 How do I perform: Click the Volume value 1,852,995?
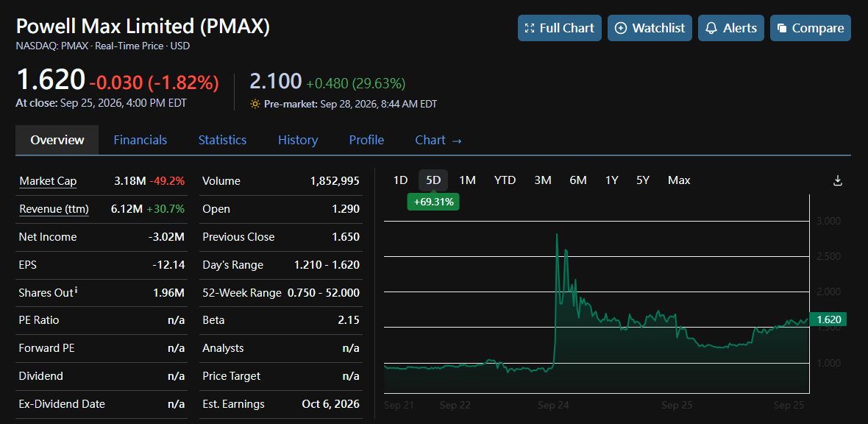point(335,181)
